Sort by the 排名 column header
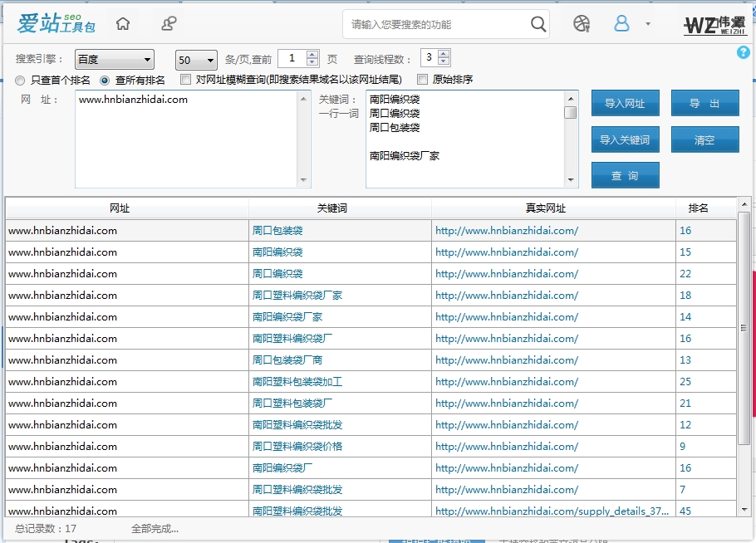The width and height of the screenshot is (756, 543). pos(698,208)
